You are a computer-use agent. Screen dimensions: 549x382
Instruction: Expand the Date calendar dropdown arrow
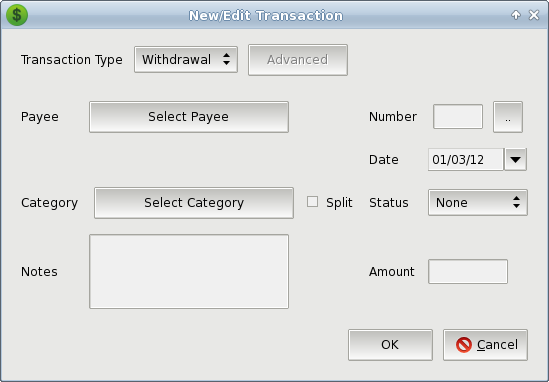515,160
